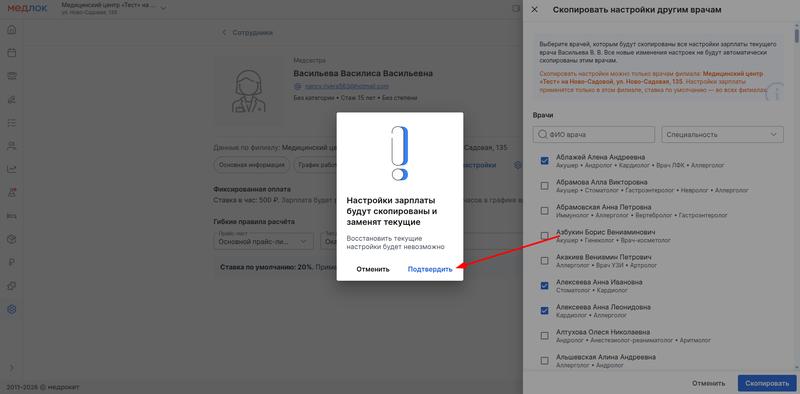
Task: Open the settings gear in left sidebar
Action: coord(11,309)
